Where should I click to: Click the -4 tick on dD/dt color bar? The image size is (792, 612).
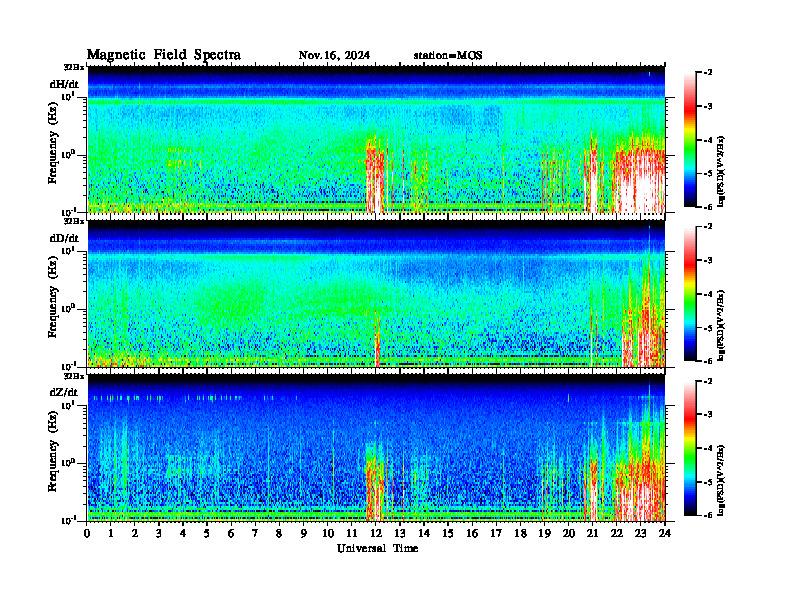707,294
